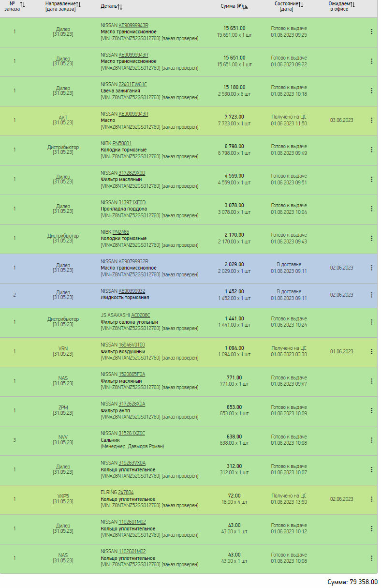Select sum 15 180.00 for spark plugs
Viewport: 381px width, 588px height.
pyautogui.click(x=234, y=87)
